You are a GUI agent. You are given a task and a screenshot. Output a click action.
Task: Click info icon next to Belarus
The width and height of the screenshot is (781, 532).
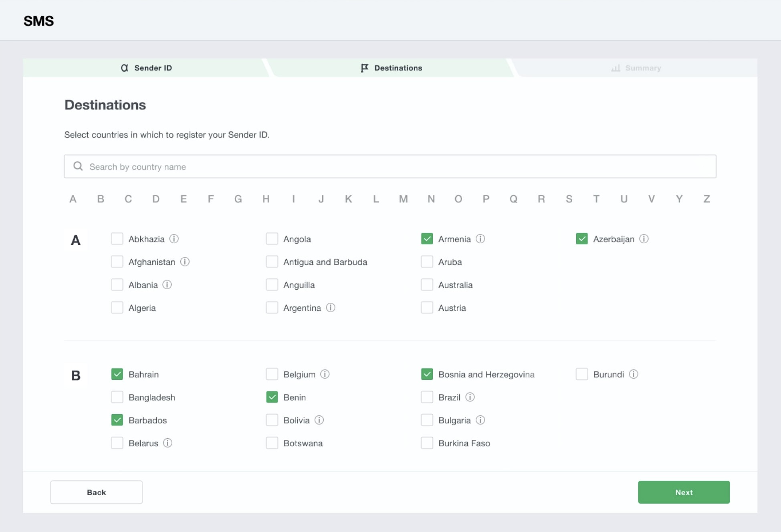168,443
